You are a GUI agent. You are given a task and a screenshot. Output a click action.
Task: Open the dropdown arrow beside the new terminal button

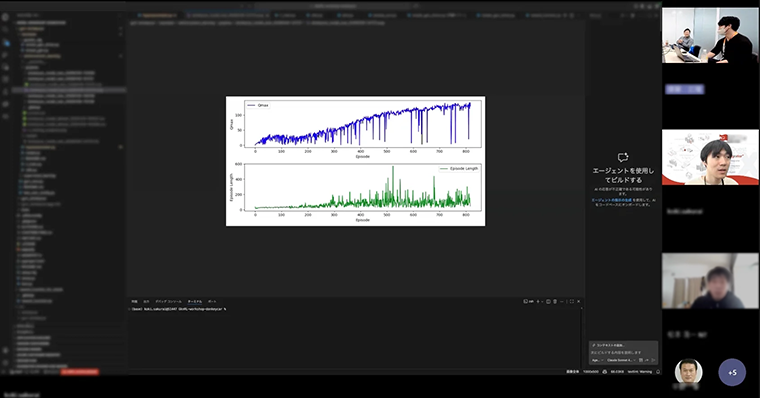tap(542, 302)
